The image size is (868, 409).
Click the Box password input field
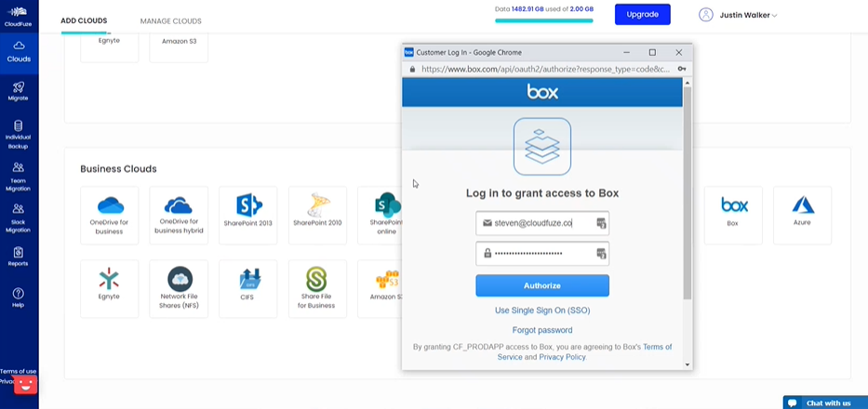tap(542, 254)
